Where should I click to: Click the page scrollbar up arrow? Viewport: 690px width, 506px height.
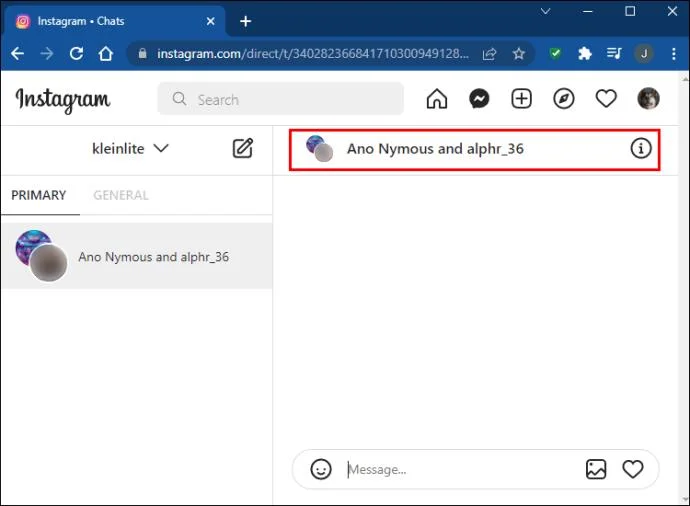685,80
